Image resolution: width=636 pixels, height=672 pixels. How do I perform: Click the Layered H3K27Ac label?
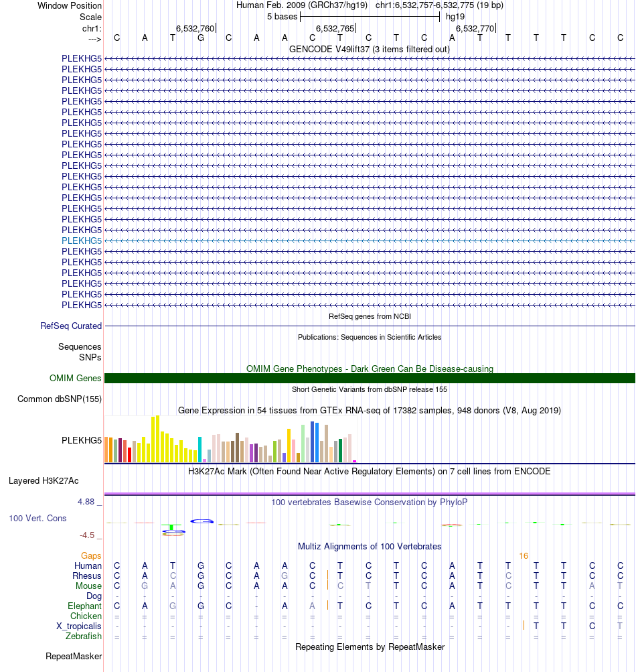click(x=44, y=481)
